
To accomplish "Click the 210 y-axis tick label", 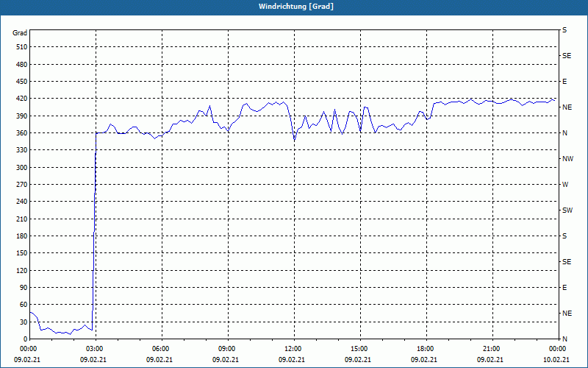I will [x=22, y=219].
